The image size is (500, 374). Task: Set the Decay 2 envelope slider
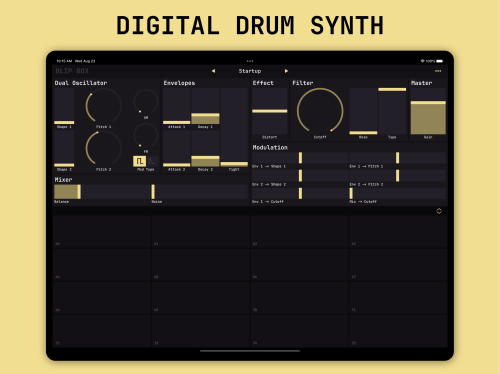click(205, 149)
